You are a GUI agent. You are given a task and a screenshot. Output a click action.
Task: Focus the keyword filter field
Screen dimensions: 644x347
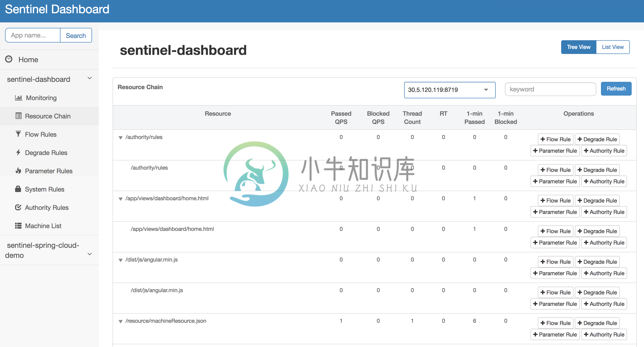[x=550, y=89]
